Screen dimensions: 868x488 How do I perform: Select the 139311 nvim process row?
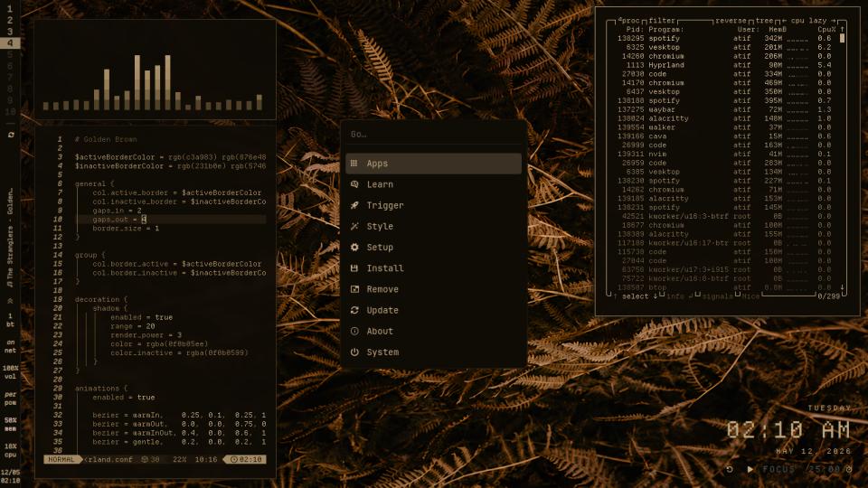point(724,154)
